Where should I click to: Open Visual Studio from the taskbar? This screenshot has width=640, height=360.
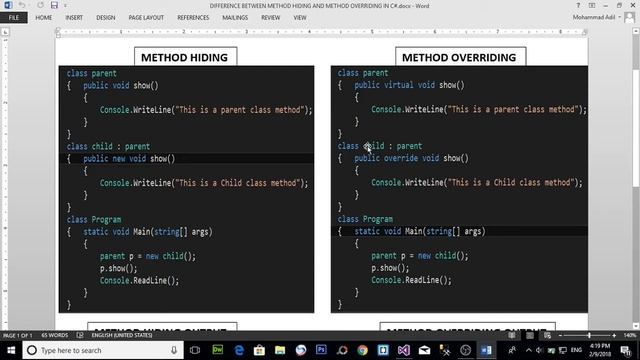404,350
